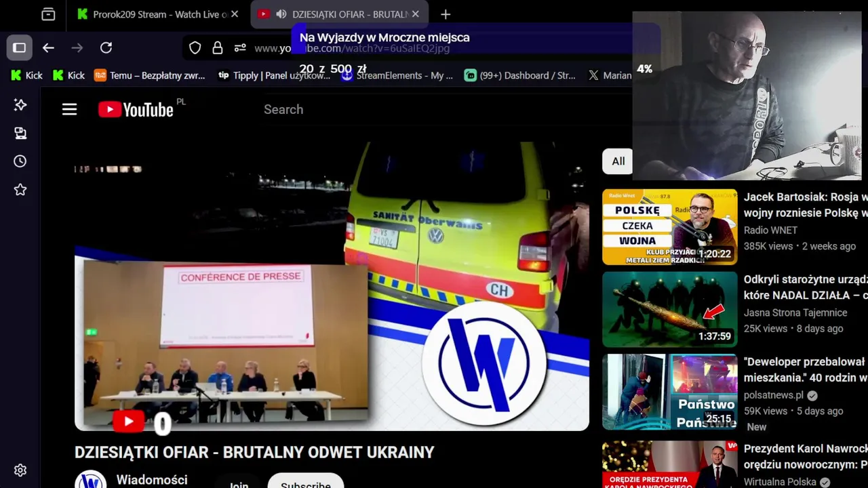This screenshot has height=488, width=868.
Task: Open the (99+) Dashboard bookmark
Action: pyautogui.click(x=520, y=75)
